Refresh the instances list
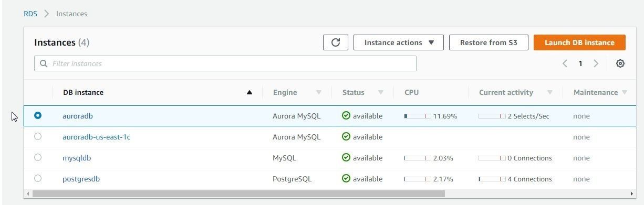The width and height of the screenshot is (644, 205). [336, 42]
